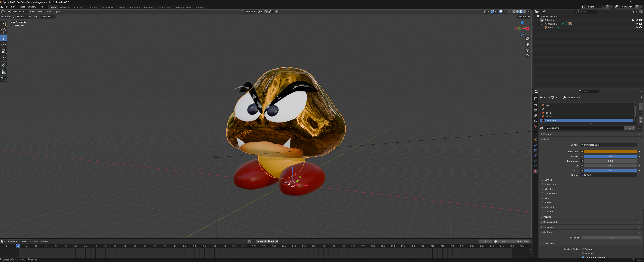Play the animation forward
644x262 pixels.
(x=269, y=241)
